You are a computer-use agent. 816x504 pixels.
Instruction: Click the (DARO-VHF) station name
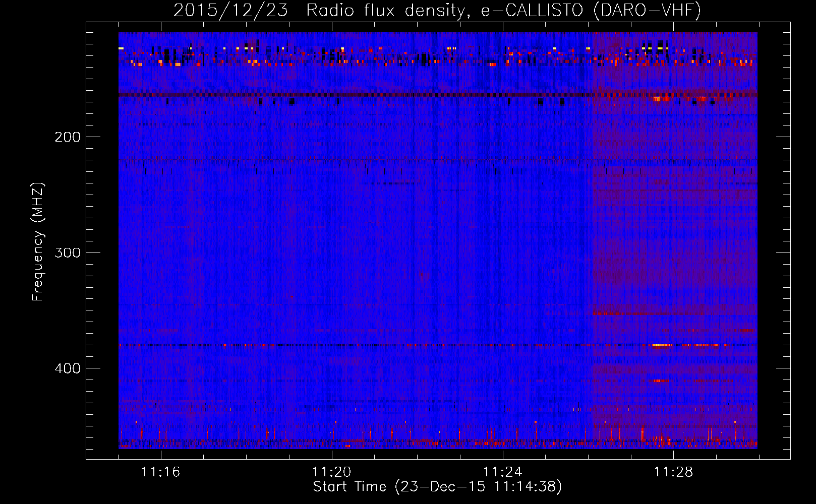click(647, 10)
